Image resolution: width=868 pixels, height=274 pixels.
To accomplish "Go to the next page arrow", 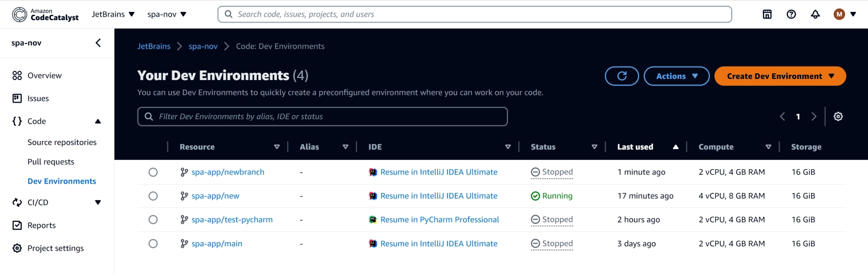I will 814,117.
